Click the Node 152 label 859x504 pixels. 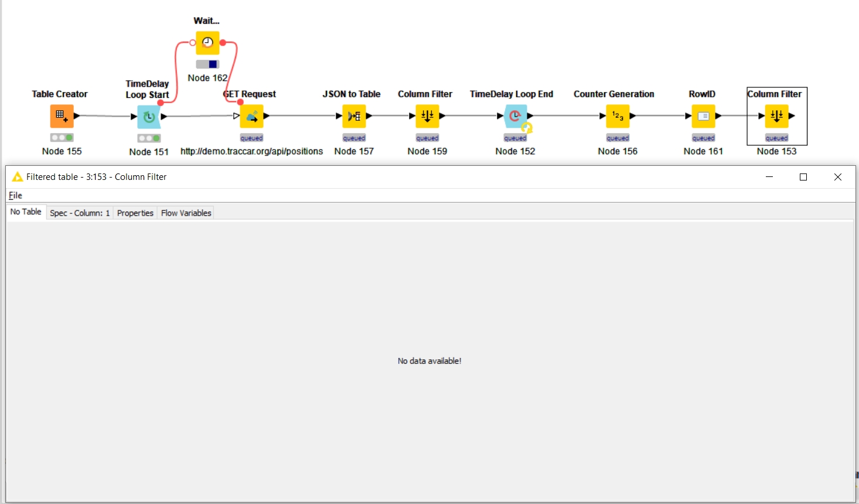click(x=515, y=151)
